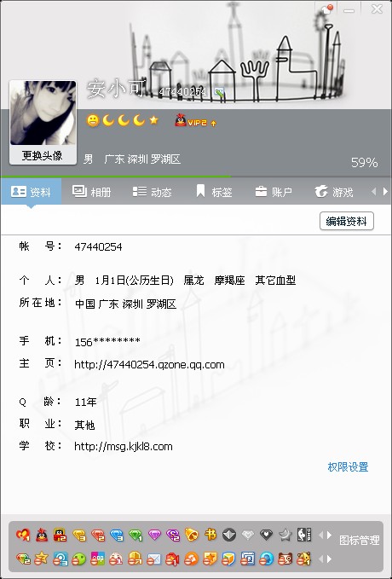Switch to the 相册 album tab
This screenshot has width=392, height=579.
[91, 192]
